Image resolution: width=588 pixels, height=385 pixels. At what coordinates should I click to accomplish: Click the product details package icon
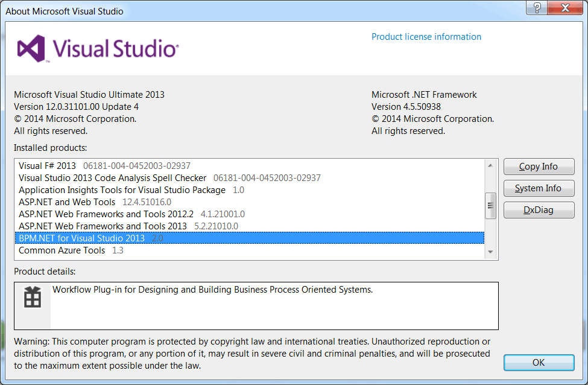point(32,297)
